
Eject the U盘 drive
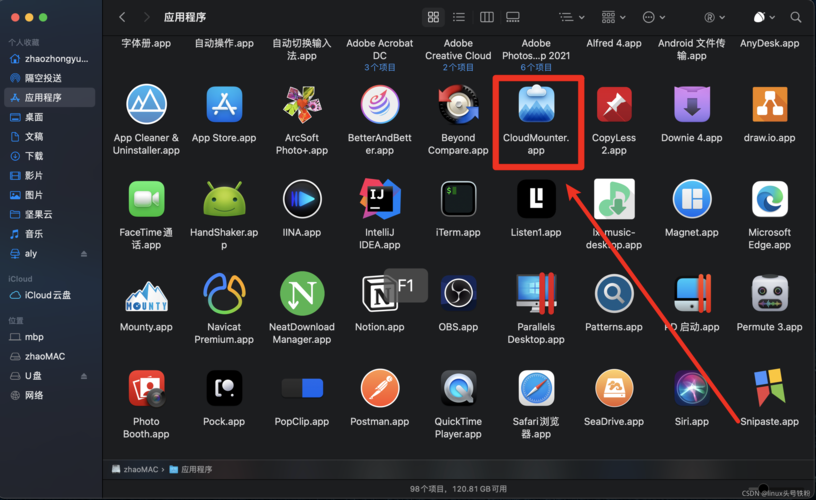point(84,376)
